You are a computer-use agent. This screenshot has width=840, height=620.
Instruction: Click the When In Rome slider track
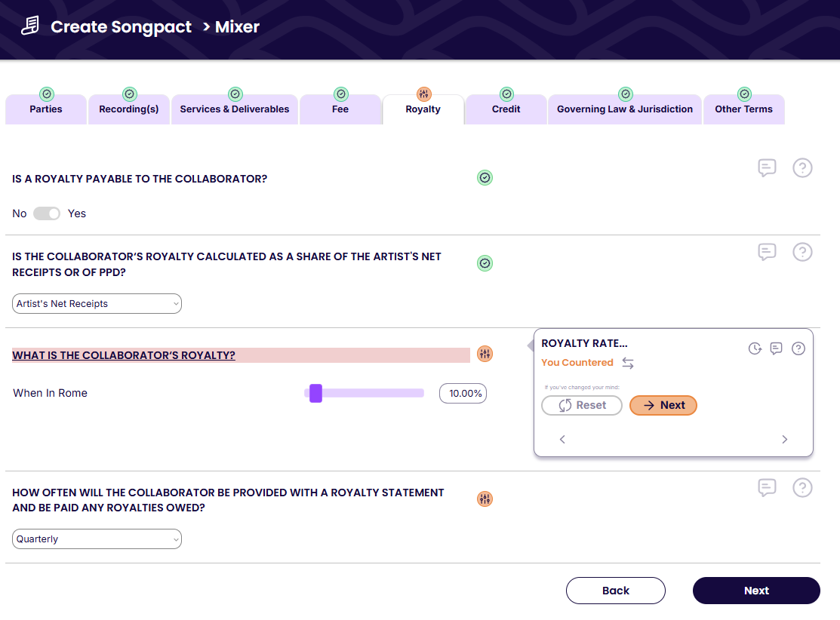[x=365, y=394]
